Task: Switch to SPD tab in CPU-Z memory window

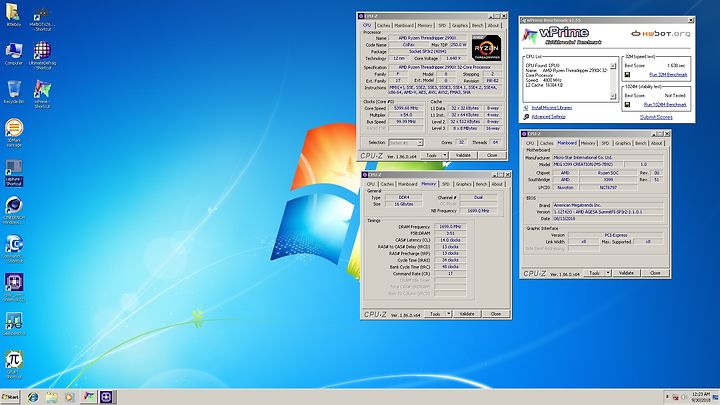Action: (445, 184)
